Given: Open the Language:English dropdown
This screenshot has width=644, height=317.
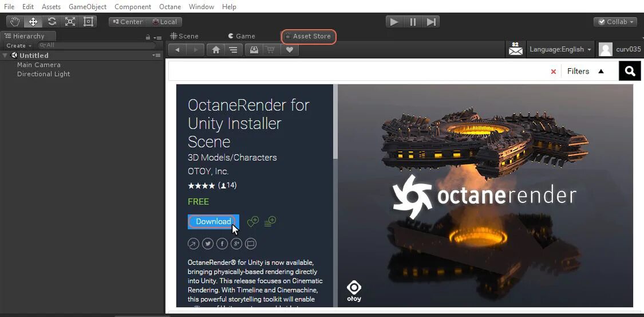Looking at the screenshot, I should [x=560, y=49].
